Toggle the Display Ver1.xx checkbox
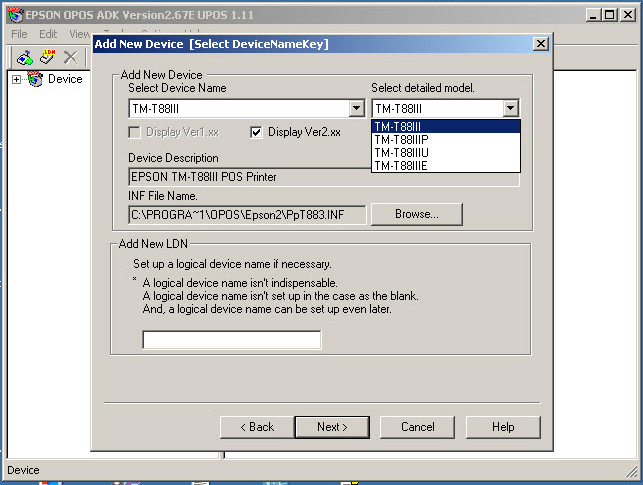The image size is (643, 485). pos(134,132)
